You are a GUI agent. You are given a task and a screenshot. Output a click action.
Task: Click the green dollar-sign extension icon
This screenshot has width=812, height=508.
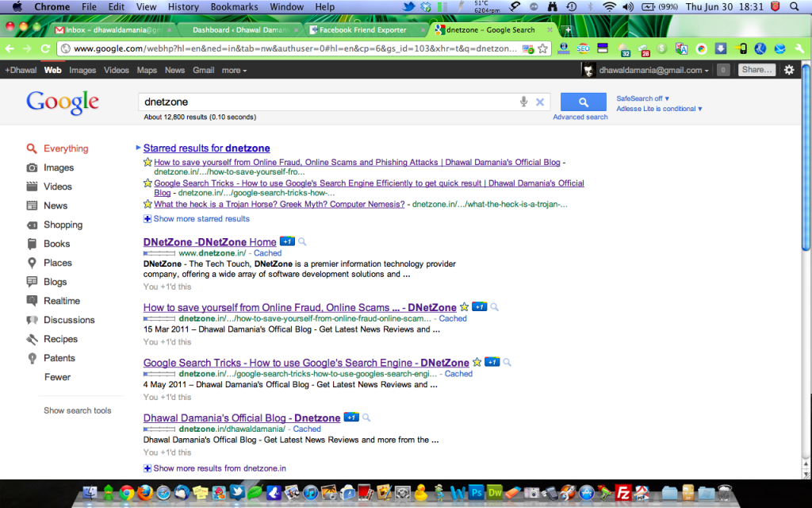pyautogui.click(x=661, y=48)
